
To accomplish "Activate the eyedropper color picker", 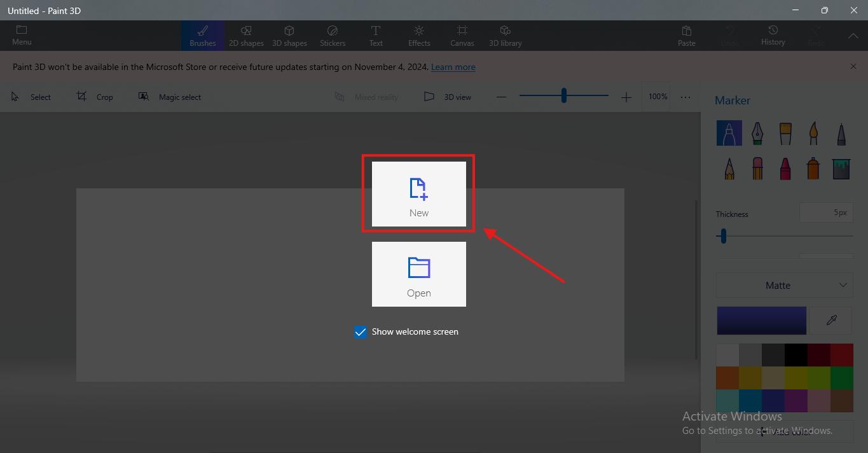I will [831, 321].
